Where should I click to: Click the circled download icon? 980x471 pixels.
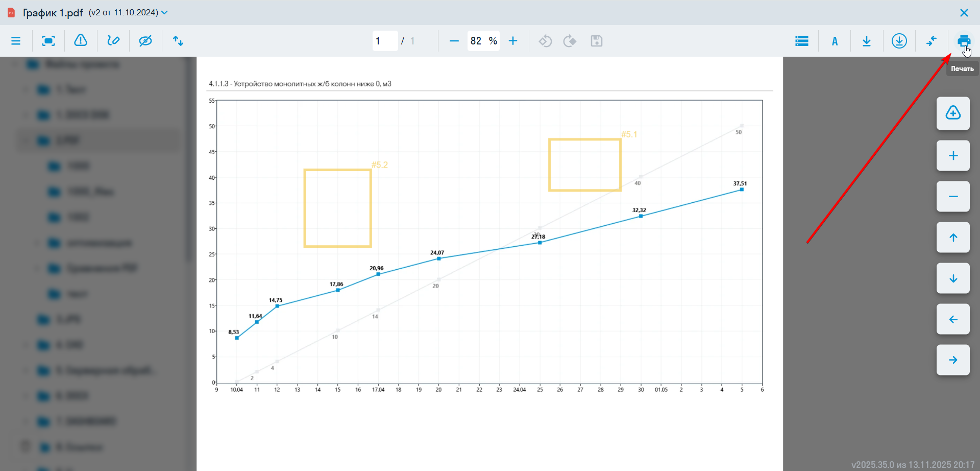[899, 41]
